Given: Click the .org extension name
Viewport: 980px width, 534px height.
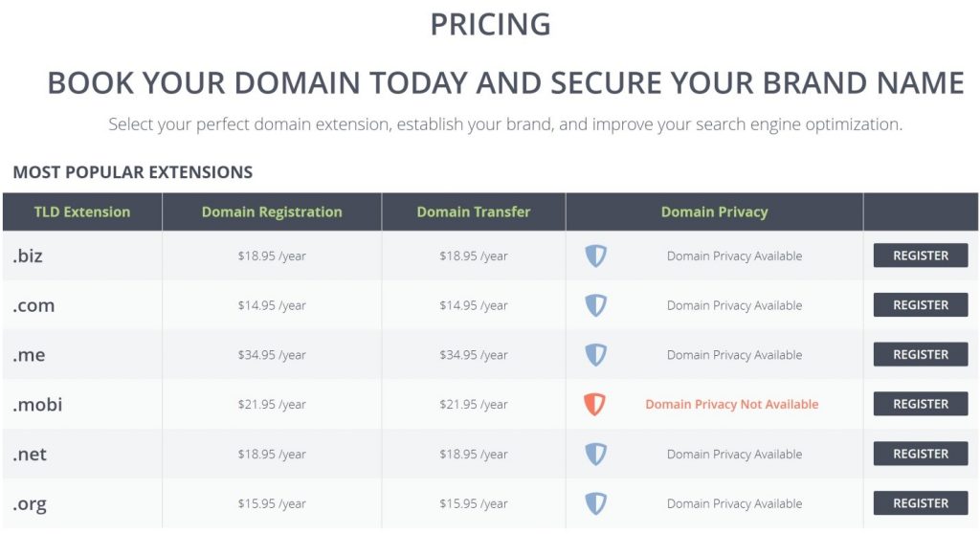Looking at the screenshot, I should pos(30,504).
